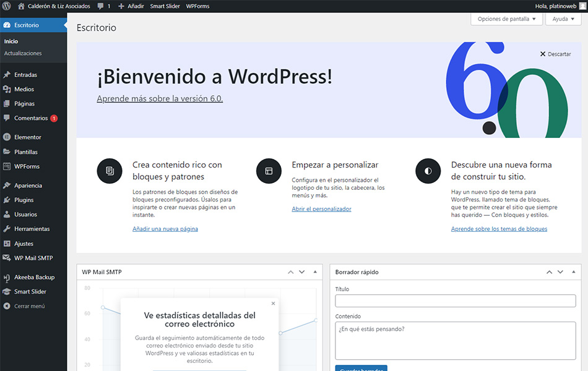
Task: Move WP Mail SMTP widget down
Action: coord(302,272)
